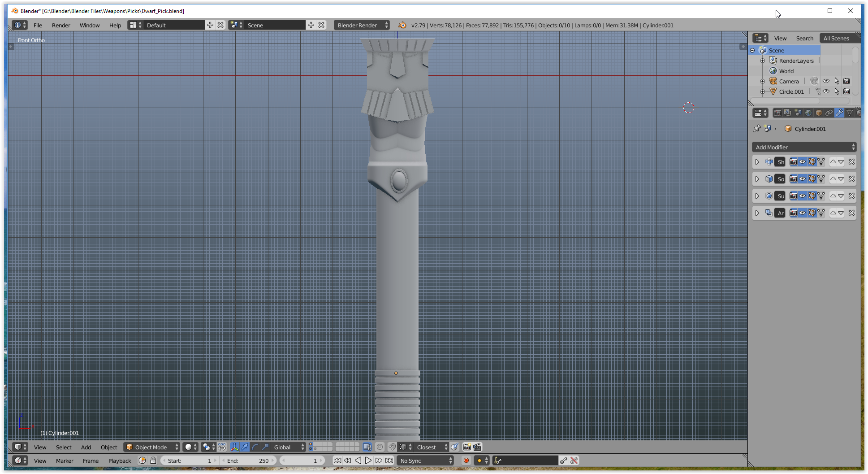Remove the Array modifier with its X
Image resolution: width=868 pixels, height=474 pixels.
tap(851, 213)
